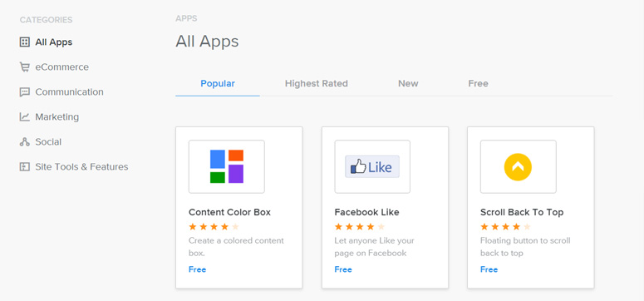Switch to the Free tab
This screenshot has width=644, height=301.
click(x=478, y=83)
